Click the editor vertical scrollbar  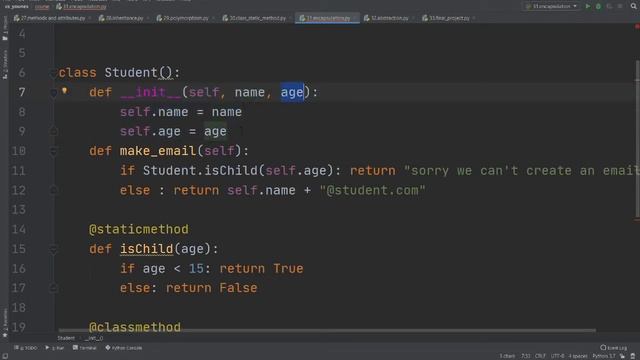coord(637,139)
